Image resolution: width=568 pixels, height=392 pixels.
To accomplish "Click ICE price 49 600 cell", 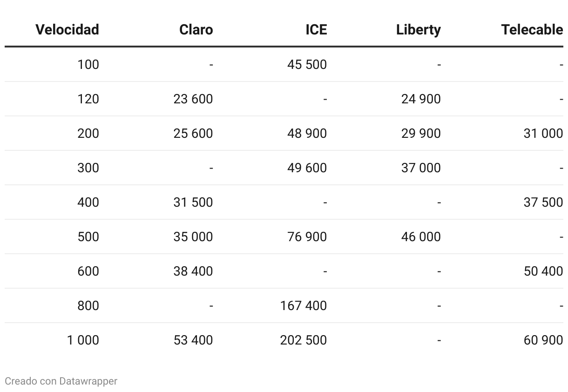I will coord(307,168).
